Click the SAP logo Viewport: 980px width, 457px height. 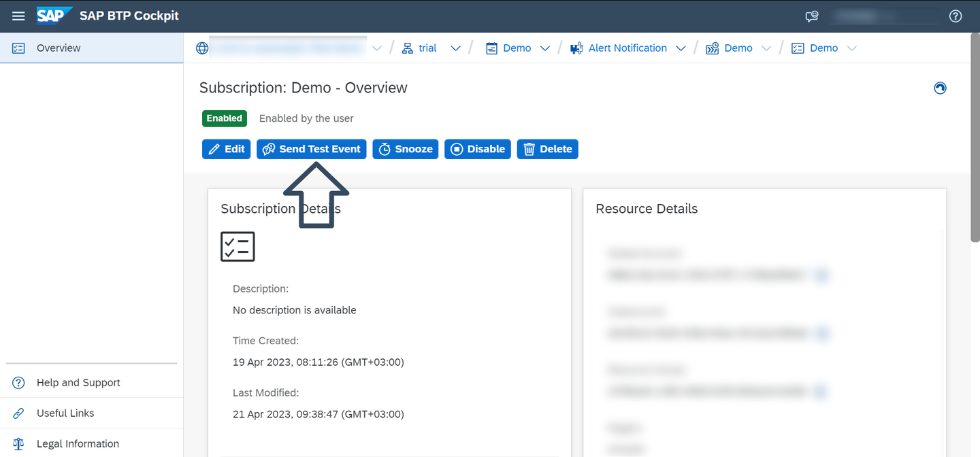(54, 16)
